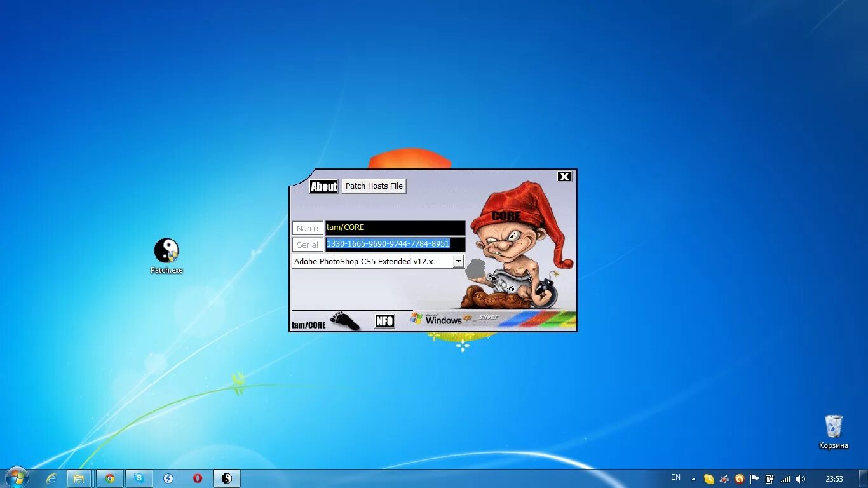This screenshot has height=488, width=868.
Task: Open Action Center flag icon
Action: pyautogui.click(x=755, y=479)
